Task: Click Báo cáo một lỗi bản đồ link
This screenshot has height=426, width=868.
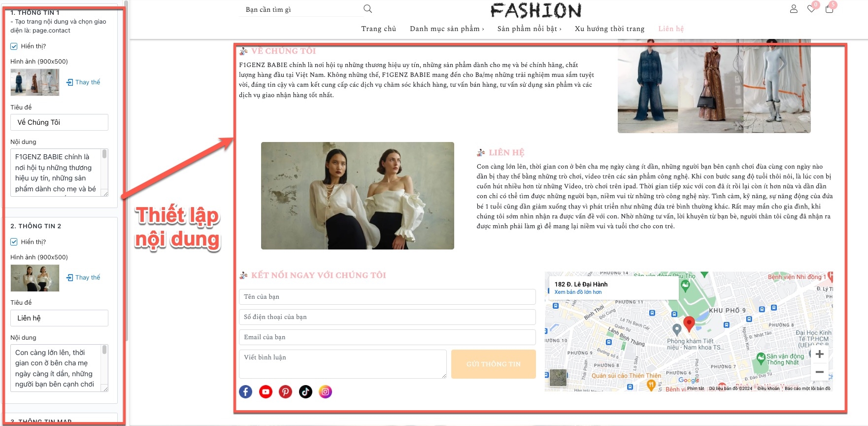Action: pos(807,389)
